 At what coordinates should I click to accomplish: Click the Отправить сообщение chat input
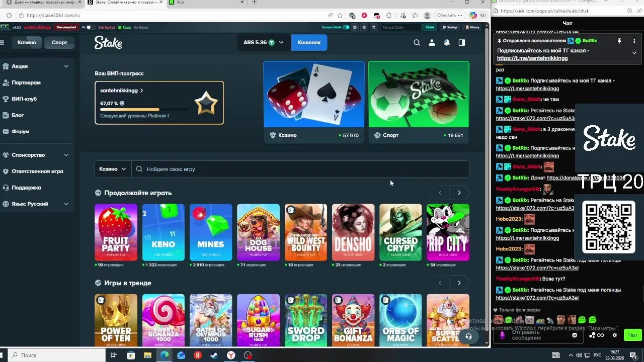pyautogui.click(x=538, y=335)
